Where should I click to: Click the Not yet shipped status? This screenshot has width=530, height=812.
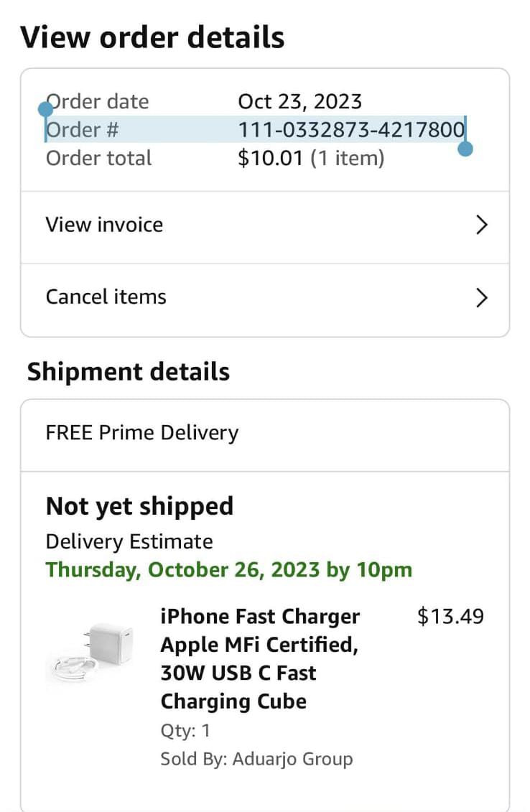pos(139,506)
